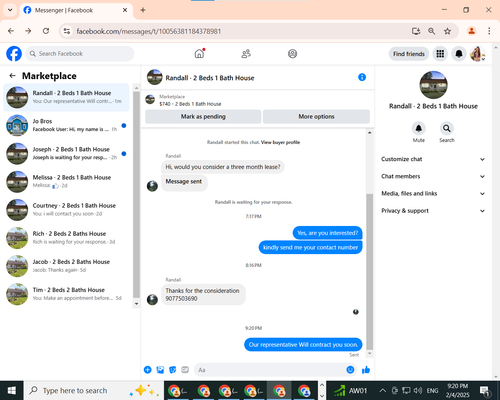Image resolution: width=500 pixels, height=400 pixels.
Task: Open more actions plus icon in composer
Action: tap(148, 370)
